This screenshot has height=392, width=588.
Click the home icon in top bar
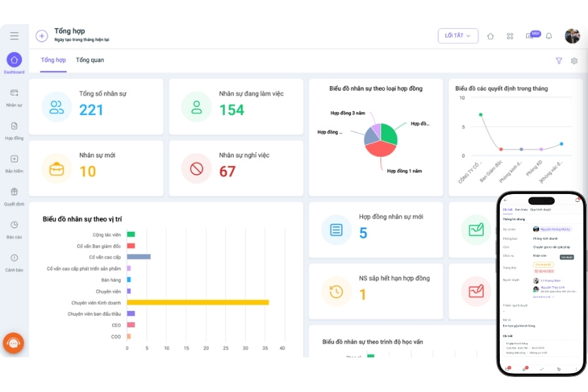pos(490,36)
